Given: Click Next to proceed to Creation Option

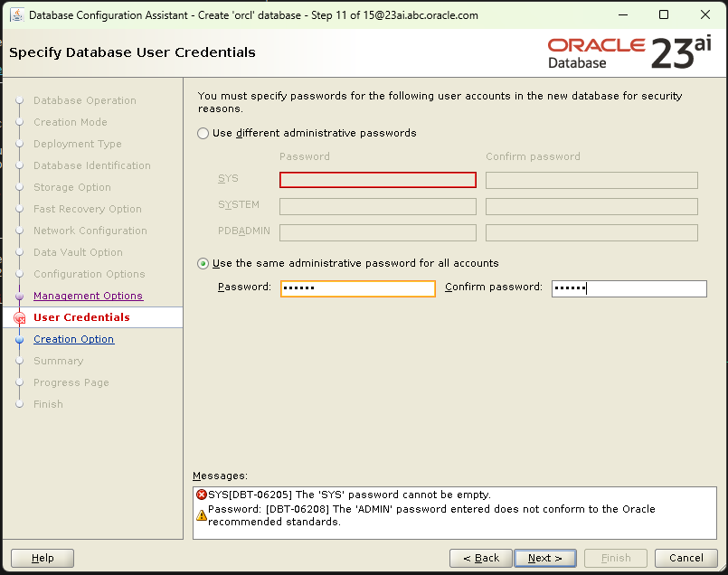Looking at the screenshot, I should point(545,558).
